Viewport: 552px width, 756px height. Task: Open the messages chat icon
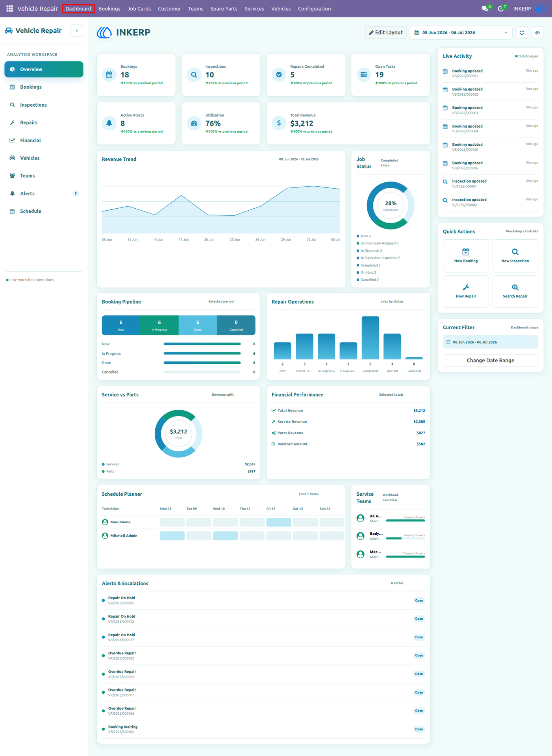point(485,9)
